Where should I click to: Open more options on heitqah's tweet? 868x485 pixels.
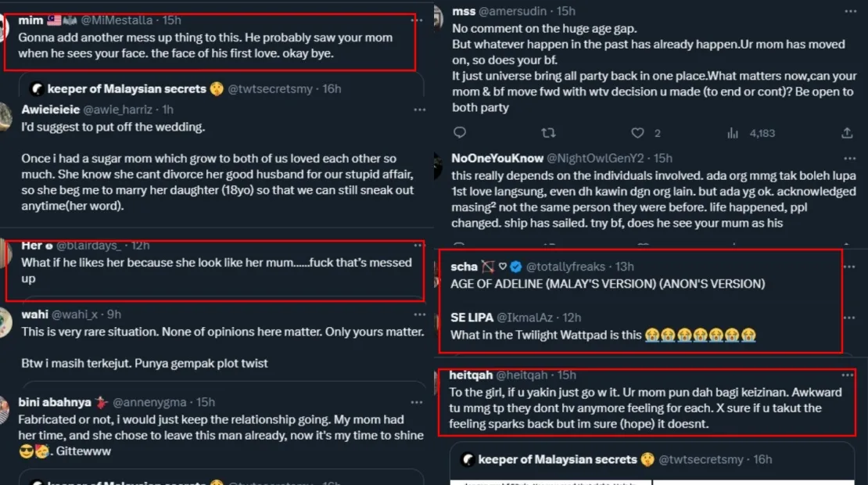tap(848, 376)
